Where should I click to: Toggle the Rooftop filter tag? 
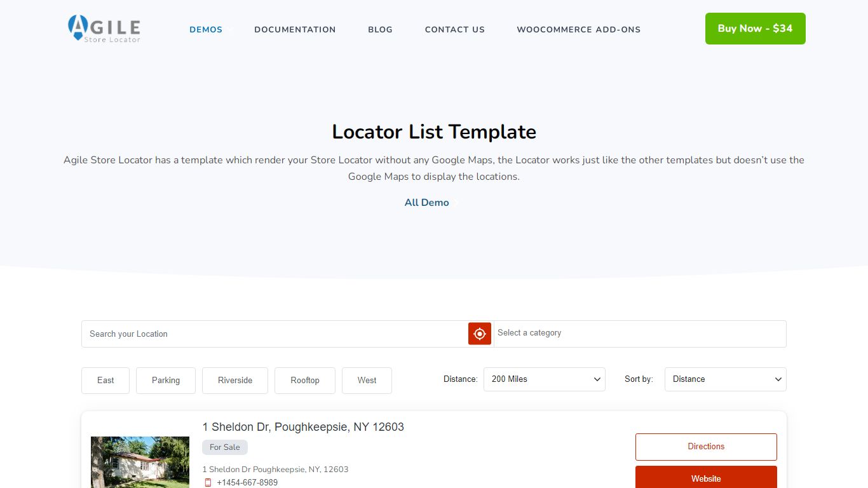(x=305, y=381)
